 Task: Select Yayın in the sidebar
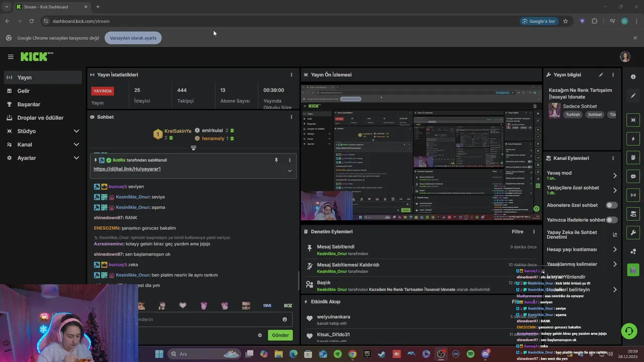[x=43, y=77]
